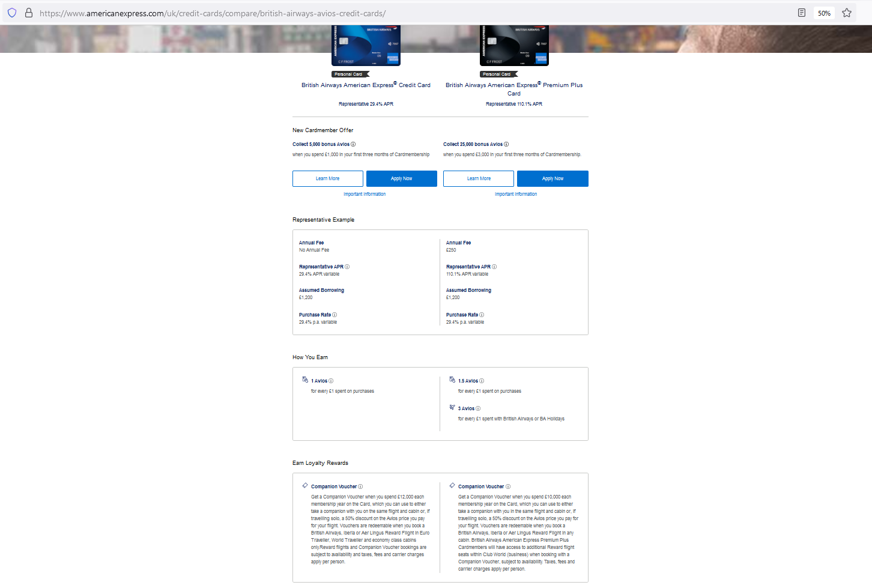Click the blue BA Credit Card image
Viewport: 872px width, 588px height.
[x=366, y=46]
